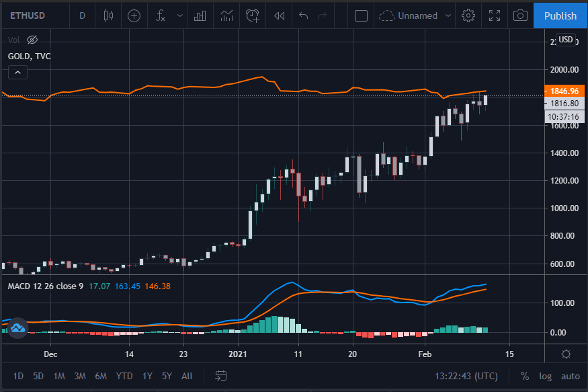Expand the Unnamed layout dropdown arrow

(448, 15)
